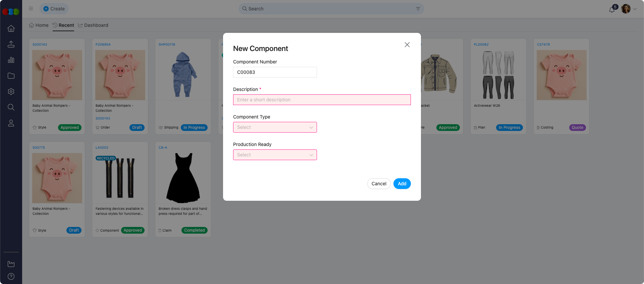
Task: Open the search magnifier in the sidebar
Action: (11, 107)
